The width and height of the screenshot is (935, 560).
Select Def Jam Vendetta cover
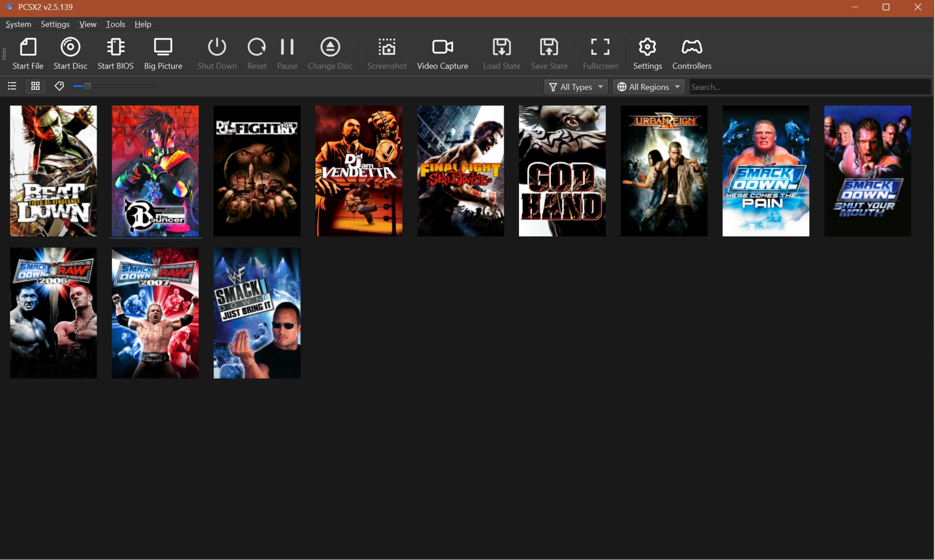(x=359, y=171)
